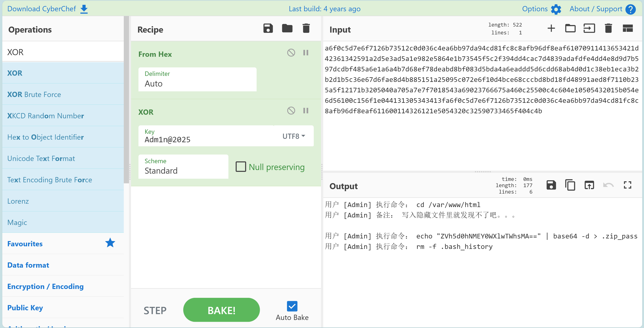
Task: Load a recipe using the Recipe folder icon
Action: (x=287, y=29)
